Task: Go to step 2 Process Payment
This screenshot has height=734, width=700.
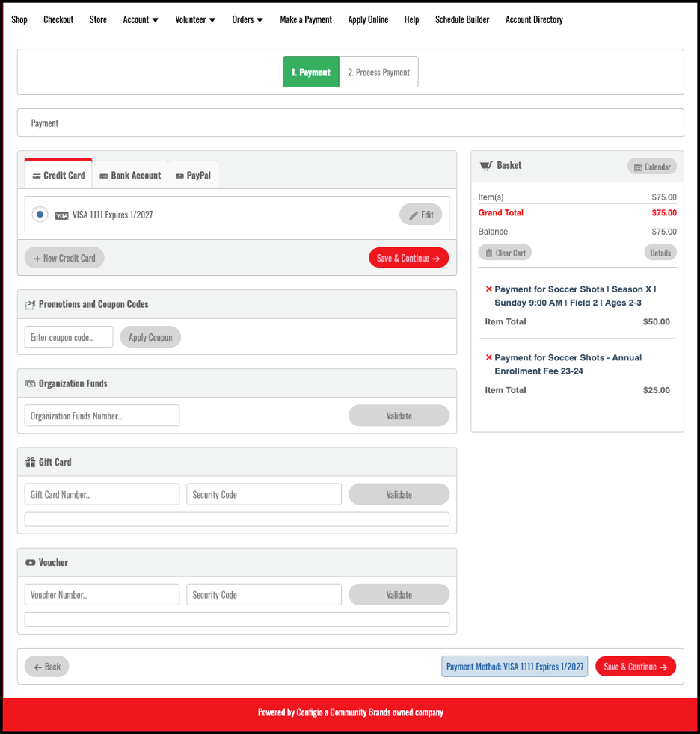Action: click(378, 72)
